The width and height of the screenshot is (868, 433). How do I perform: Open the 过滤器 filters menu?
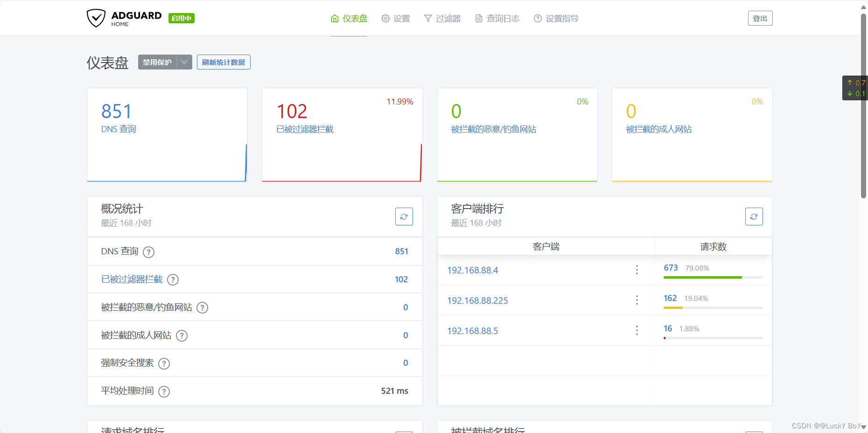[442, 19]
